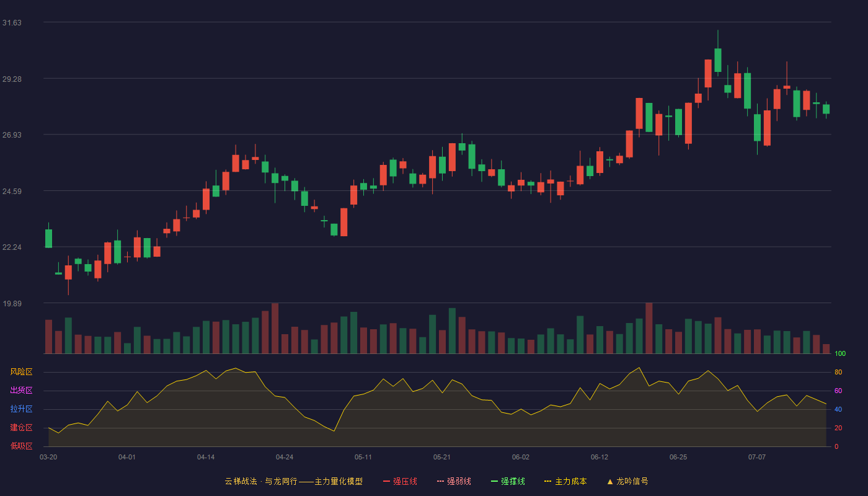
Task: Click the 建仓区 zone label
Action: 21,428
